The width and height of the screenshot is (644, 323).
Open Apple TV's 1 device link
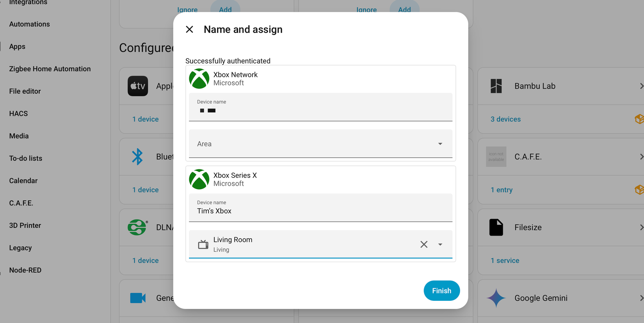pos(146,119)
